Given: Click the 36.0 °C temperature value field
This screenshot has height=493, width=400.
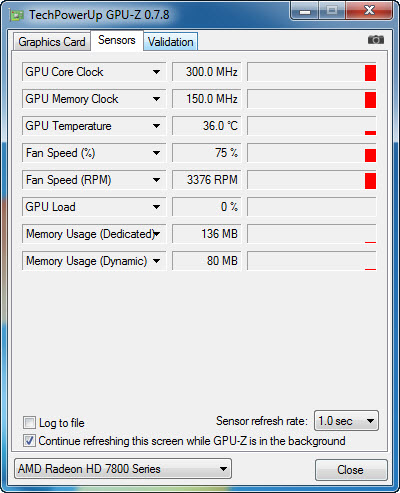Looking at the screenshot, I should point(207,126).
